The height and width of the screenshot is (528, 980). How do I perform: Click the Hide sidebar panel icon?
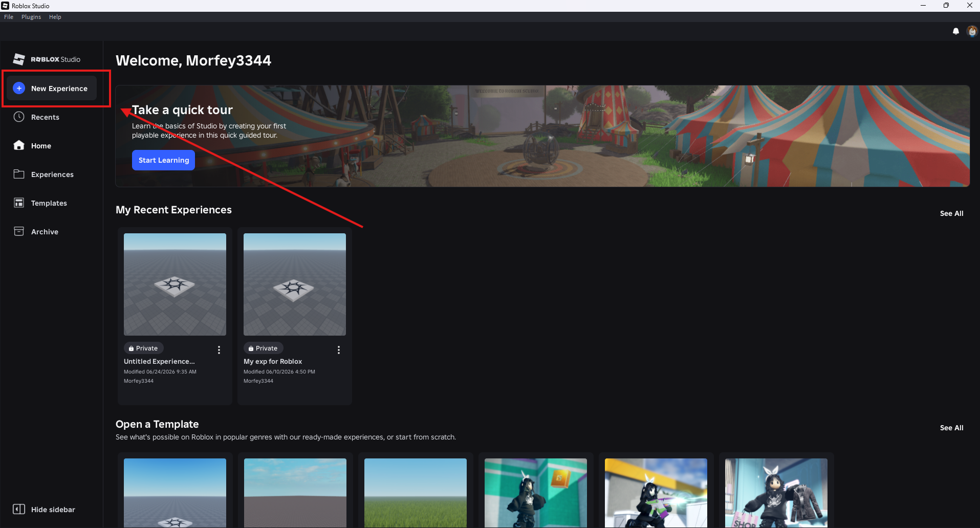point(19,509)
